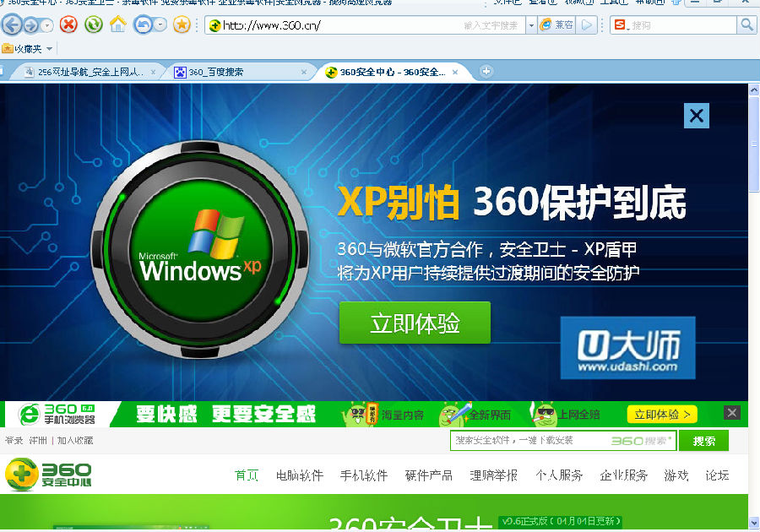This screenshot has width=760, height=532.
Task: Click the 360 software search input field
Action: tap(528, 440)
